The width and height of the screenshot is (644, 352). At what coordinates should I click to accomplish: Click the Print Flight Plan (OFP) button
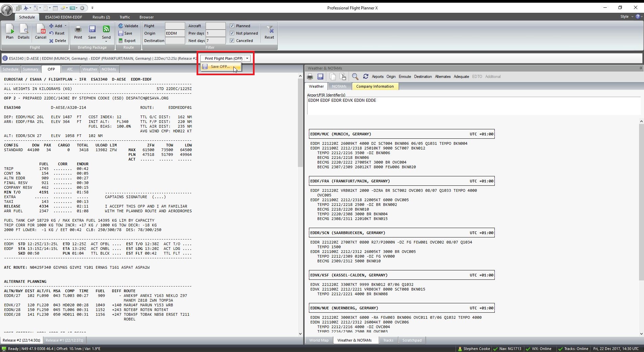click(x=223, y=58)
